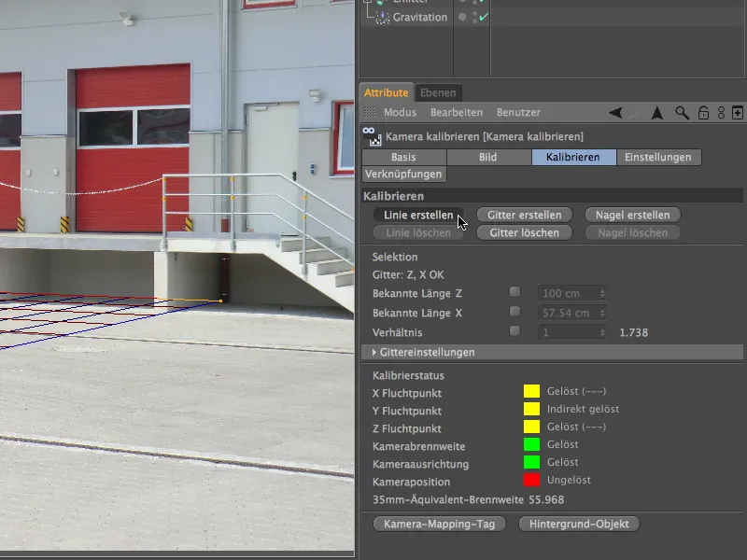Click Kameraposition red status swatch

click(x=531, y=480)
